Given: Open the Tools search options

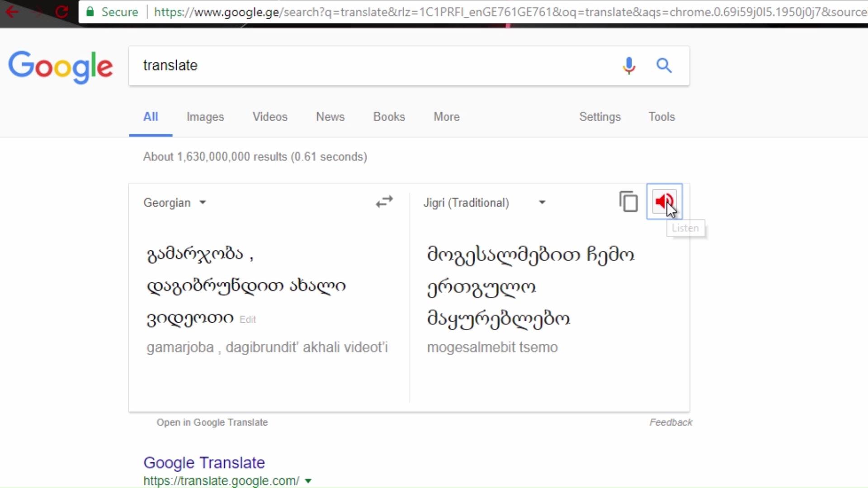Looking at the screenshot, I should [662, 117].
